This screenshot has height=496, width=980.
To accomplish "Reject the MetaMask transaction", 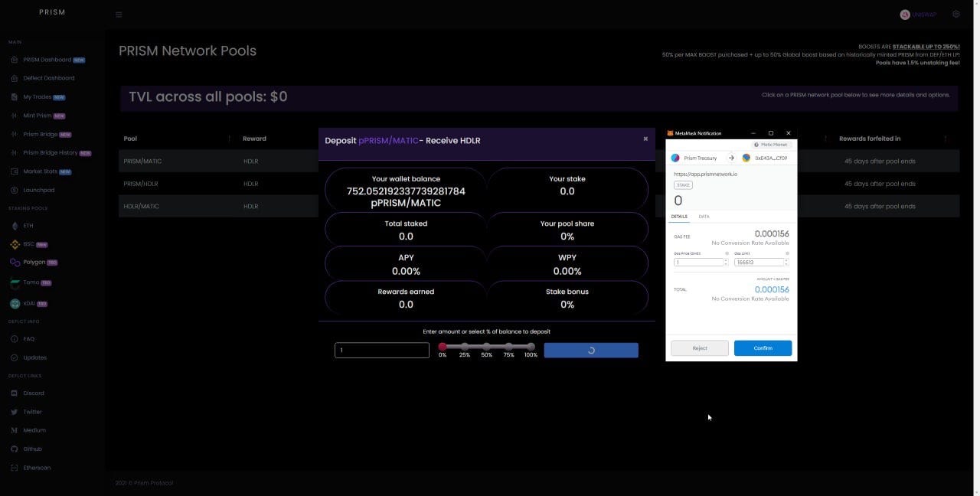I will [700, 348].
